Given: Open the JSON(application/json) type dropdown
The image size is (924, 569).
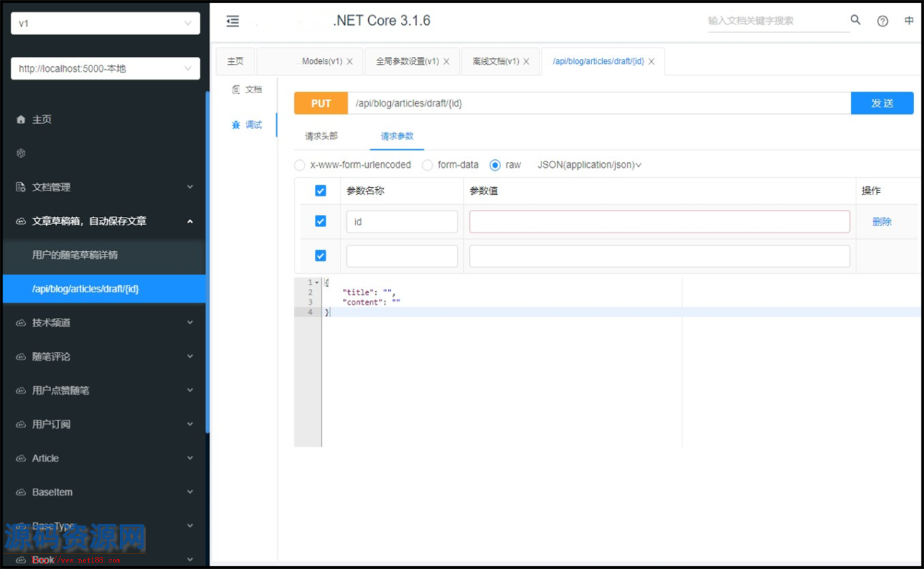Looking at the screenshot, I should click(x=590, y=165).
